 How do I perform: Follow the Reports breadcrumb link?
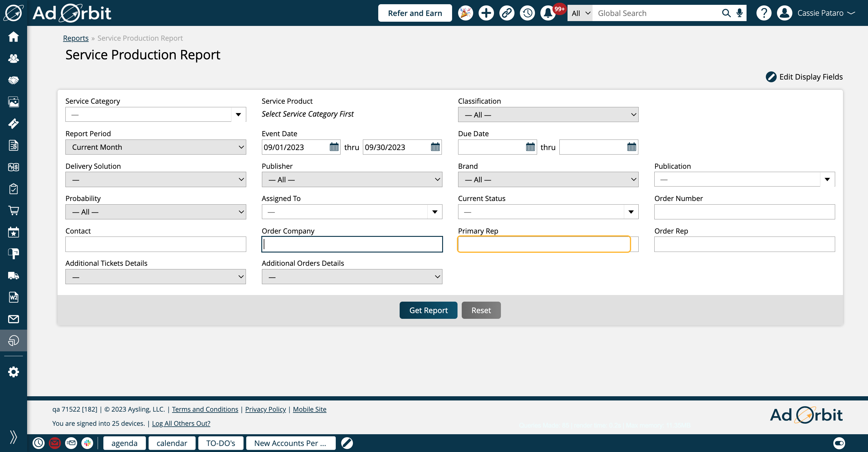click(75, 38)
